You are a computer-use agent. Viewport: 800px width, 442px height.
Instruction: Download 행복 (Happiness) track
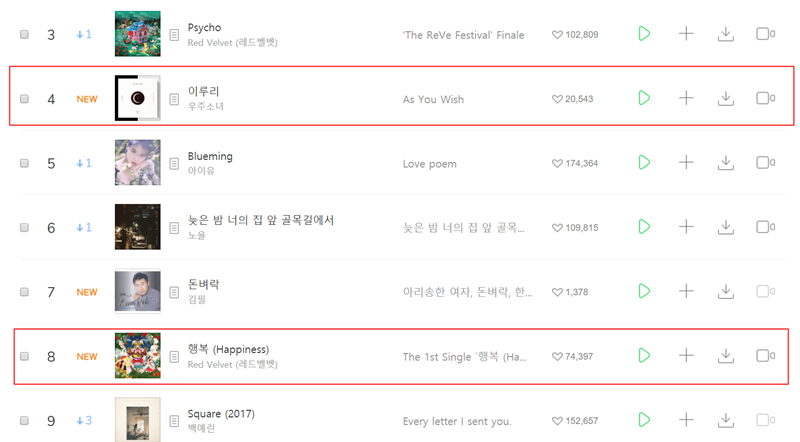[726, 356]
